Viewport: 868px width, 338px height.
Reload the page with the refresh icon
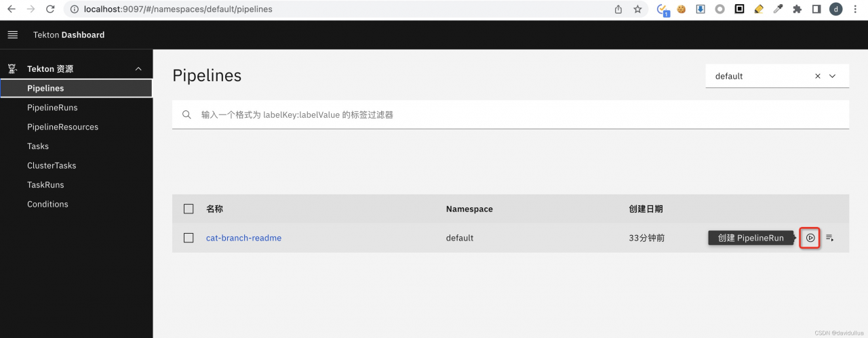coord(50,9)
